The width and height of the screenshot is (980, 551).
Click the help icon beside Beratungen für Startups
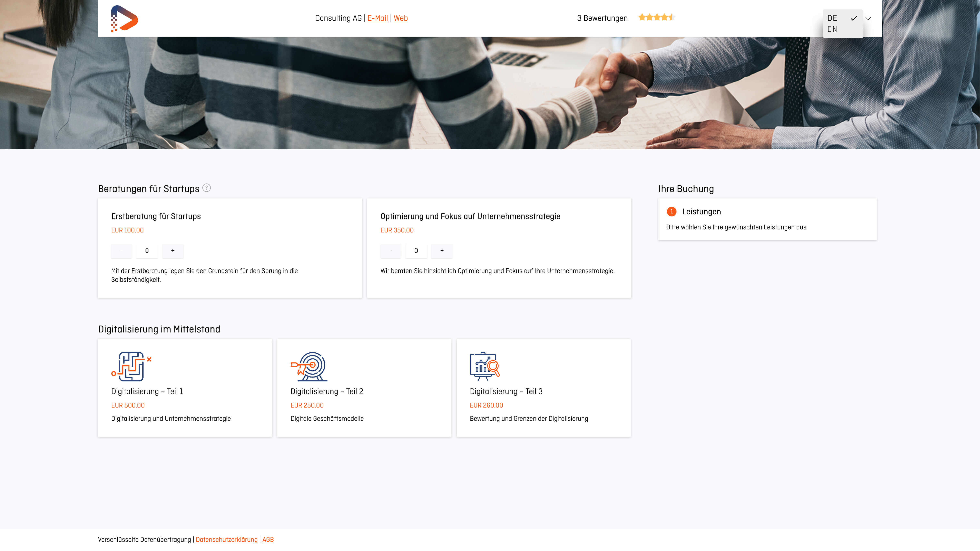[206, 188]
